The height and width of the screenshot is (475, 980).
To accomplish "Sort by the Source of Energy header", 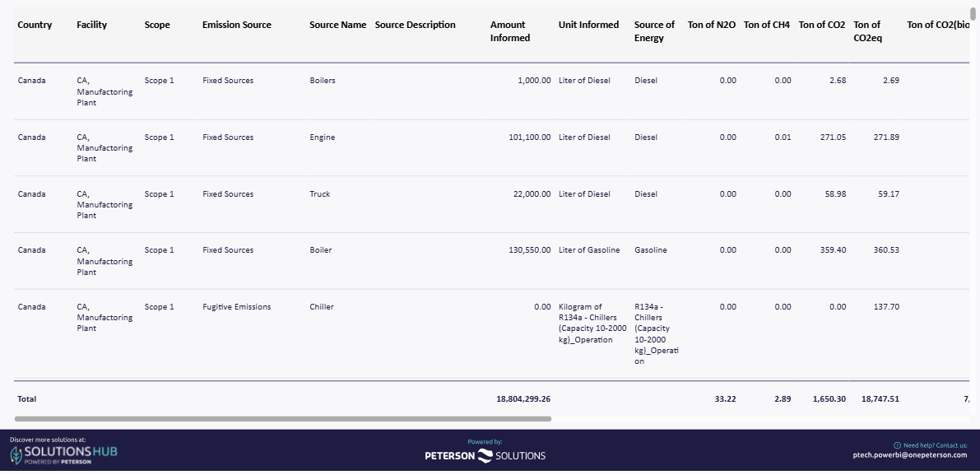I will (x=654, y=31).
